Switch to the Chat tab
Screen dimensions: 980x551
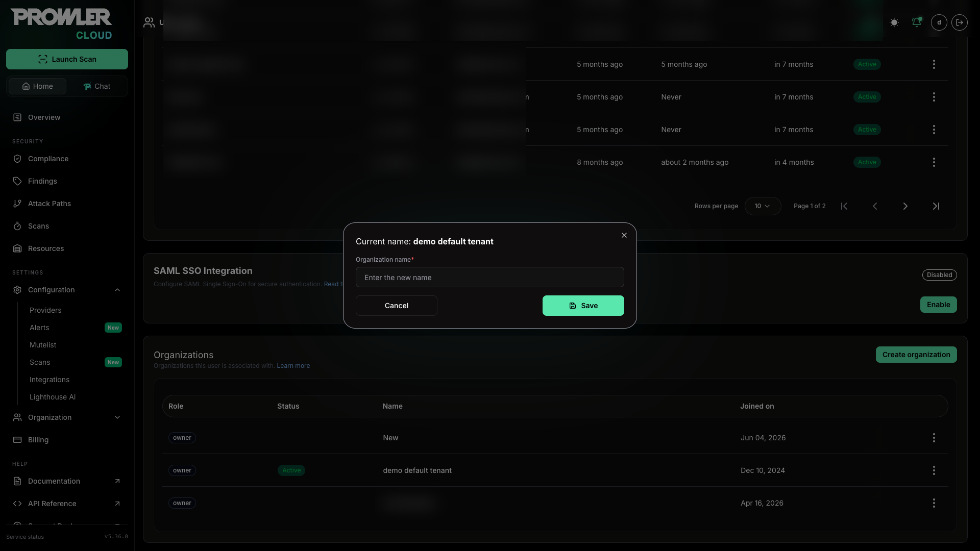pos(96,86)
